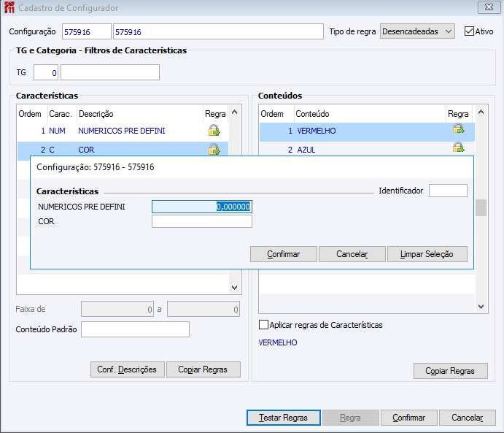Click the Regra header in Características
The image size is (504, 433).
point(215,114)
